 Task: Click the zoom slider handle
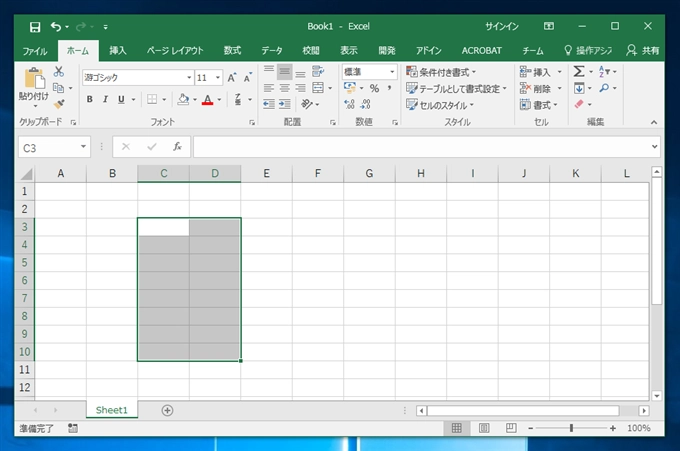tap(571, 428)
